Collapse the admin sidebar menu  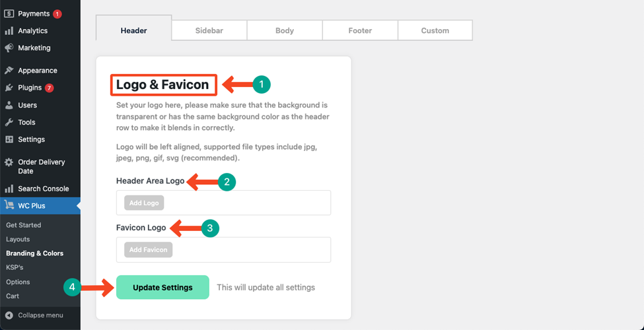pyautogui.click(x=34, y=315)
